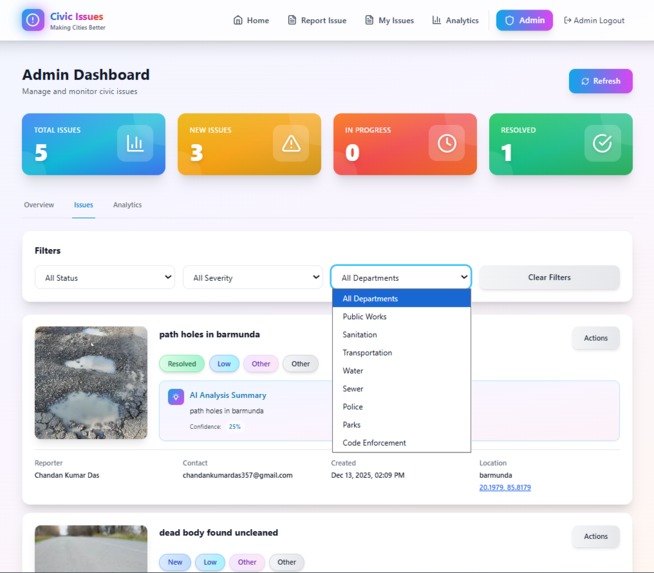The height and width of the screenshot is (573, 654).
Task: Click AI Analysis Summary heading
Action: tap(228, 395)
